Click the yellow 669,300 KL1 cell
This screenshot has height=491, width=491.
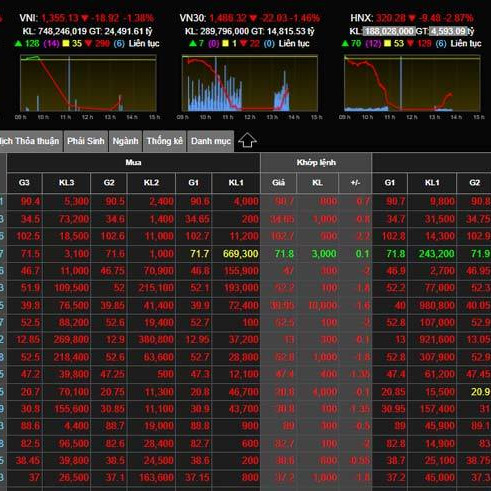point(241,254)
